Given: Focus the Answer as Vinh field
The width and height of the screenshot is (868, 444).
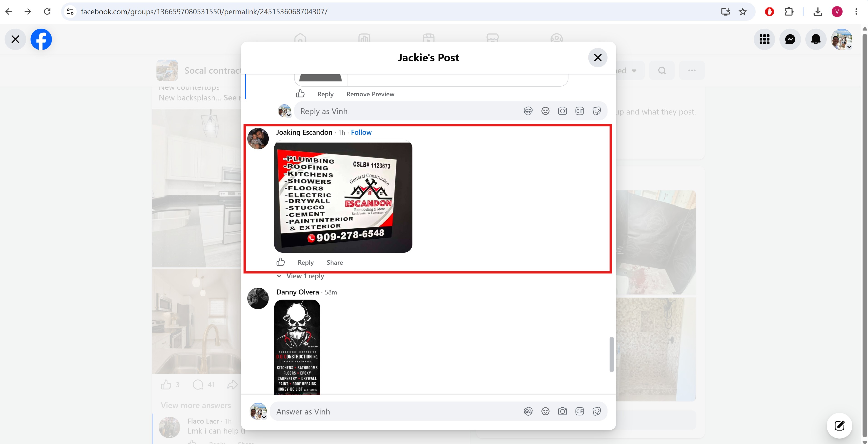Looking at the screenshot, I should pyautogui.click(x=396, y=411).
